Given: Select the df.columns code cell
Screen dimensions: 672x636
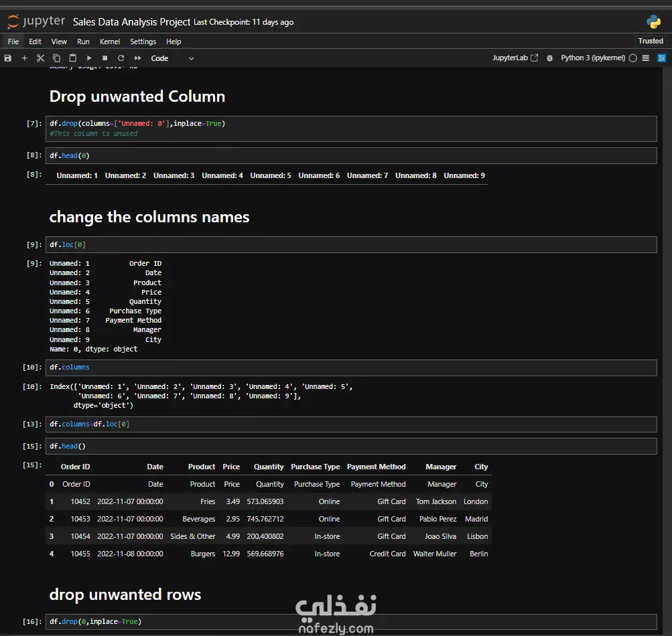Looking at the screenshot, I should [351, 368].
